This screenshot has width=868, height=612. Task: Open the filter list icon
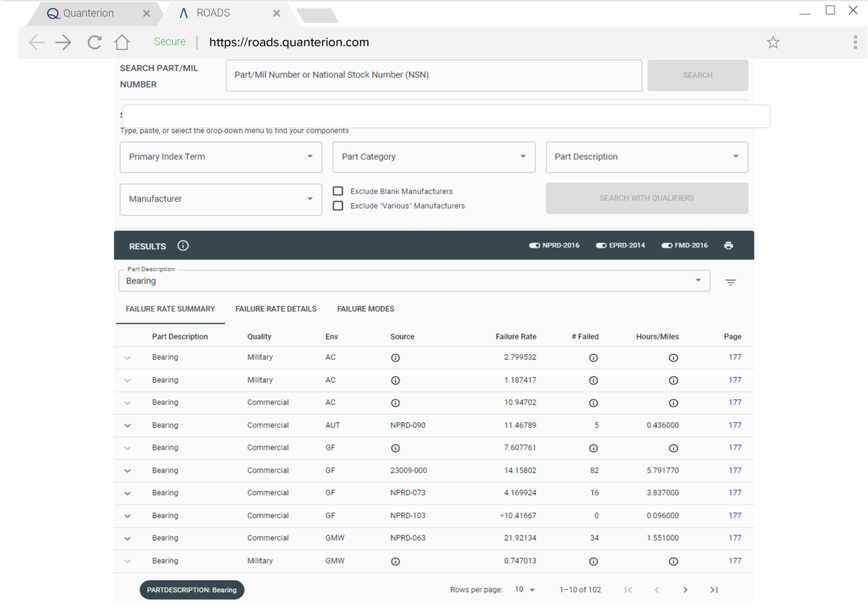731,282
